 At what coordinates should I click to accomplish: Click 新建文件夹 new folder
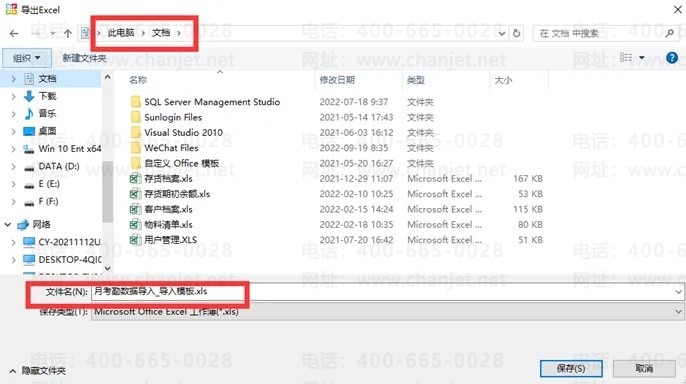(x=84, y=58)
